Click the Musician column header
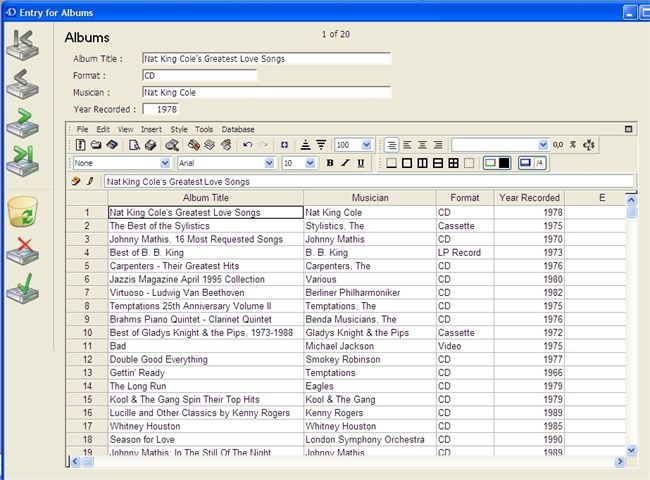Screen dimensions: 650x480 click(x=369, y=198)
